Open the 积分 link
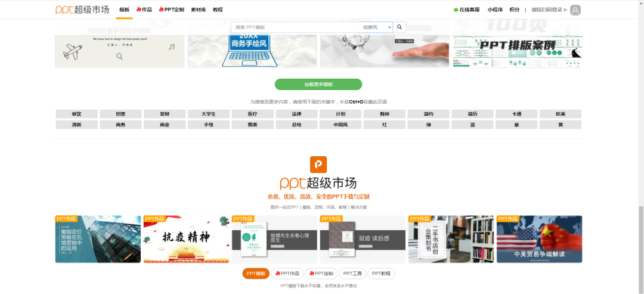This screenshot has height=294, width=644. tap(514, 10)
